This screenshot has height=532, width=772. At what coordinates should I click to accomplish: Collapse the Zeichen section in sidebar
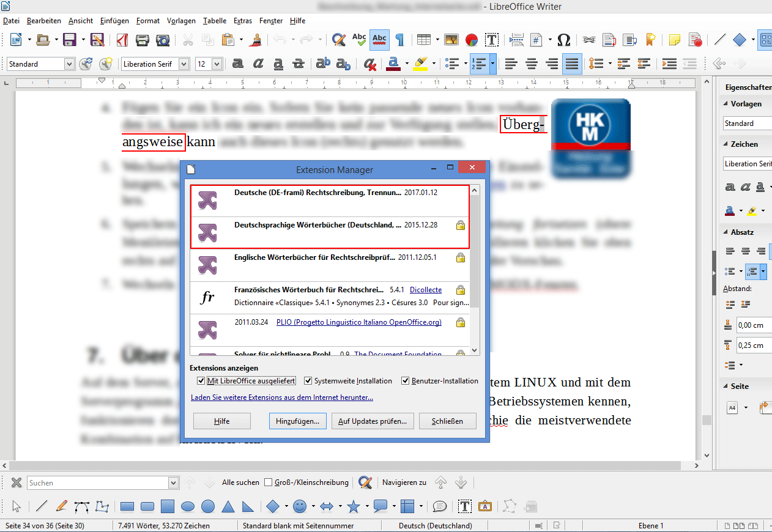coord(725,144)
